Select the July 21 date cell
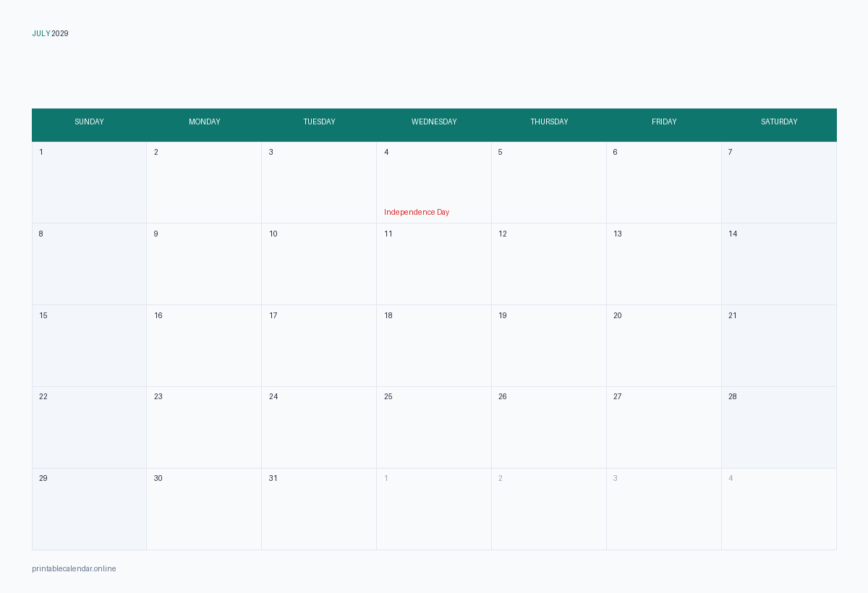 pos(779,346)
